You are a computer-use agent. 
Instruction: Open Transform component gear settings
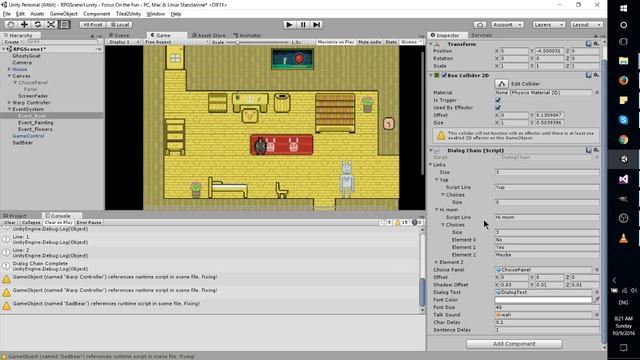[596, 44]
